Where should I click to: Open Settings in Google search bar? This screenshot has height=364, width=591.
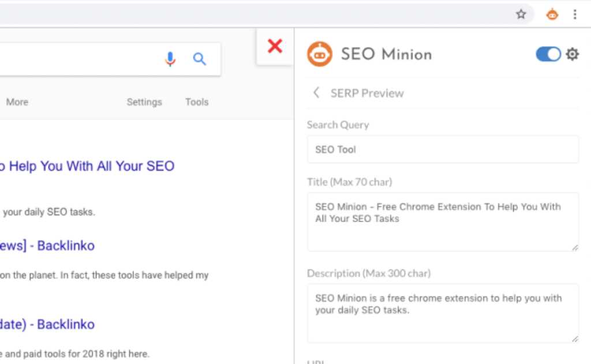point(144,102)
